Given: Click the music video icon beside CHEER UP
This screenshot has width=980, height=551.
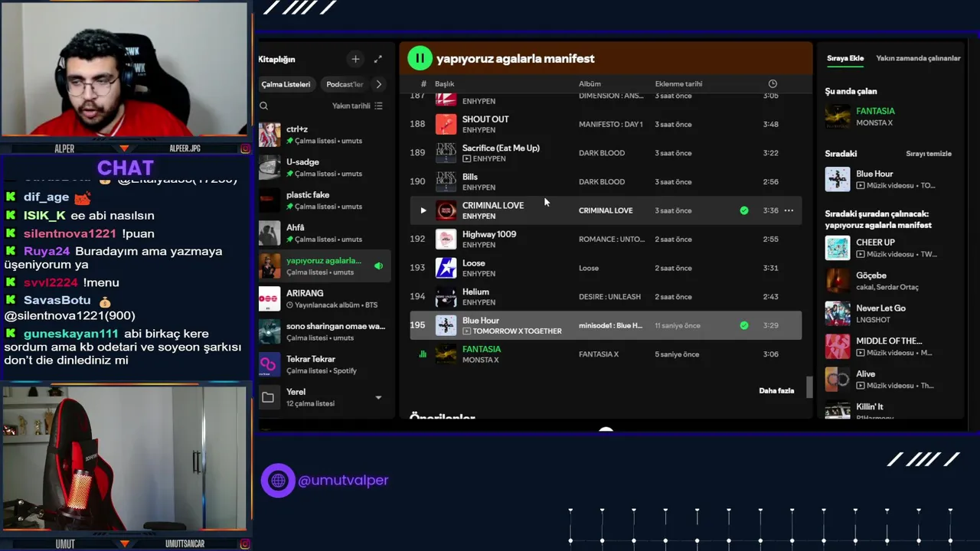Looking at the screenshot, I should tap(861, 254).
